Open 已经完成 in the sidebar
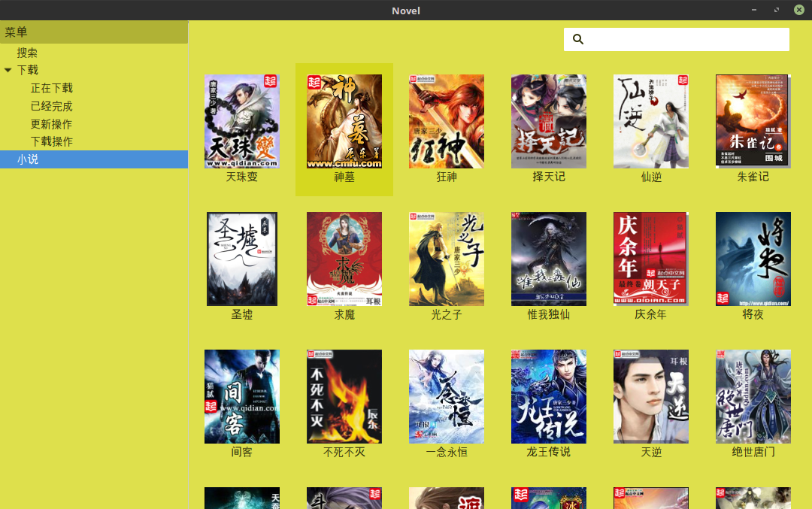812x509 pixels. tap(51, 106)
